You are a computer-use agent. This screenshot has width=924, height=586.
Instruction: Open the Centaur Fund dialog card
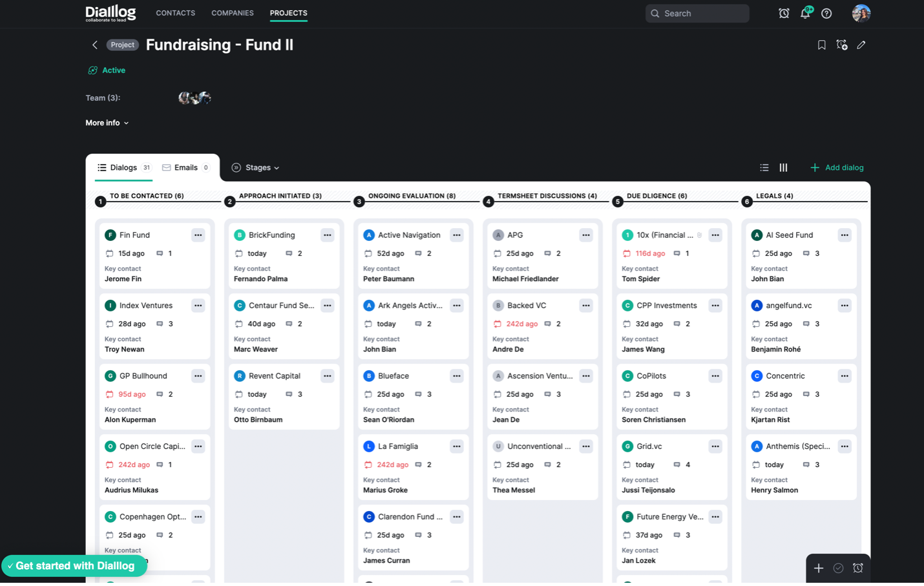pos(284,327)
